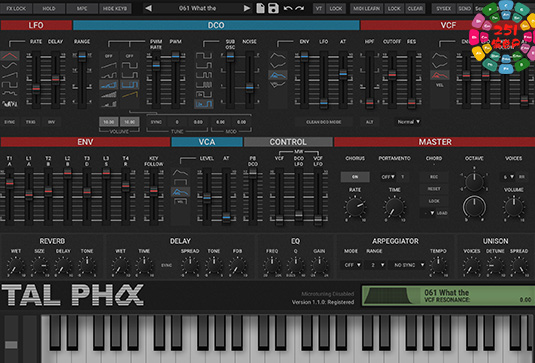Toggle FX LOCK
The image size is (535, 363).
click(x=16, y=9)
